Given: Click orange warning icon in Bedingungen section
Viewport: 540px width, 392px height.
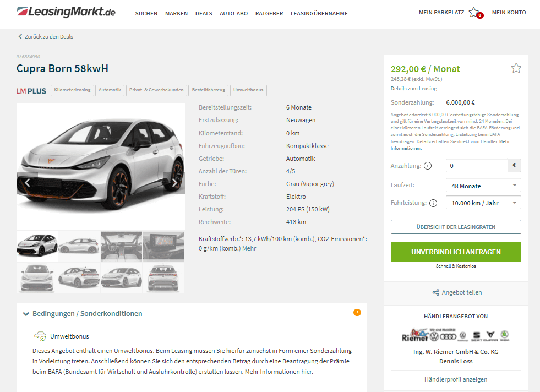Looking at the screenshot, I should (357, 312).
